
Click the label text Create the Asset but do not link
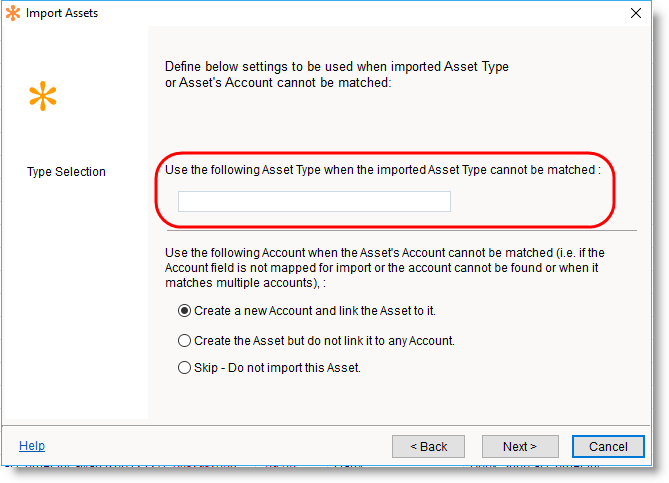coord(325,340)
